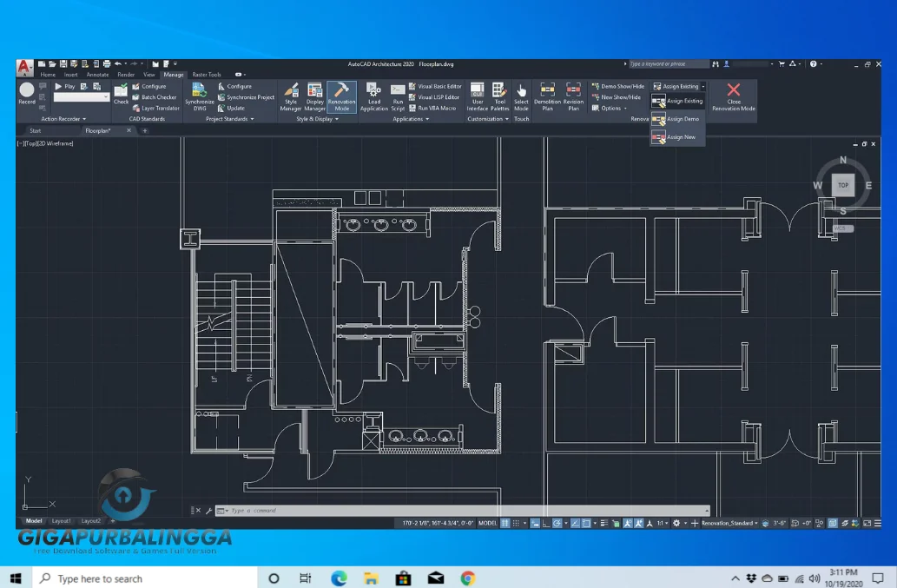The width and height of the screenshot is (897, 588).
Task: Switch to the Start file tab
Action: pyautogui.click(x=36, y=131)
